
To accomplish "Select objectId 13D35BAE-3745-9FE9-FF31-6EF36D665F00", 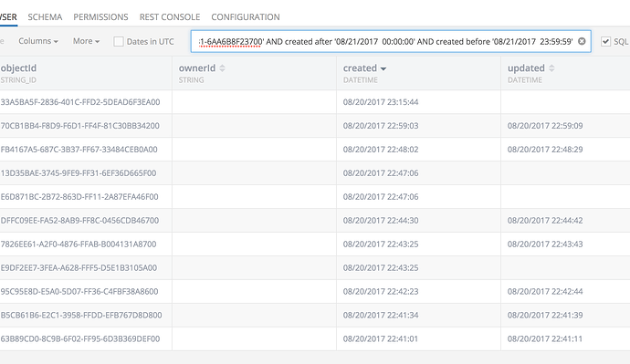I will (79, 173).
